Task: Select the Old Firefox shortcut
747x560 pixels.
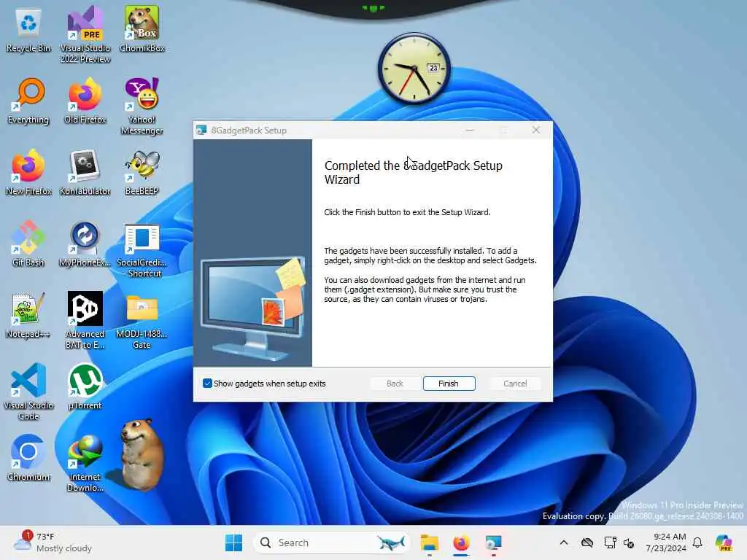Action: 85,101
